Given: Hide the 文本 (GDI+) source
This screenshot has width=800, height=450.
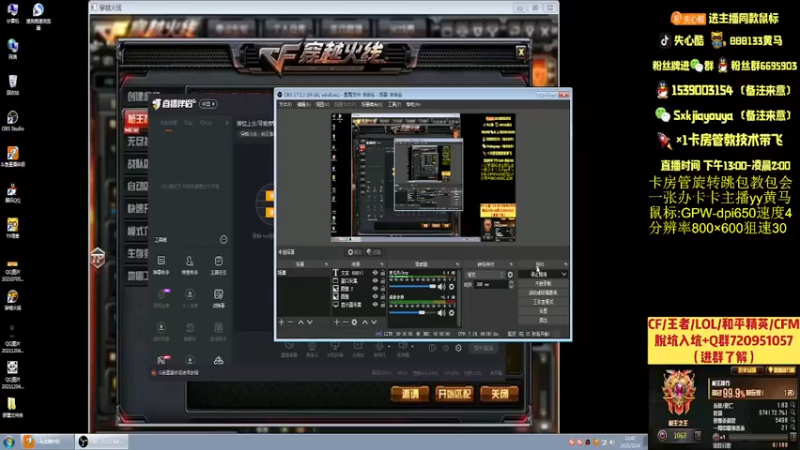Looking at the screenshot, I should (376, 273).
